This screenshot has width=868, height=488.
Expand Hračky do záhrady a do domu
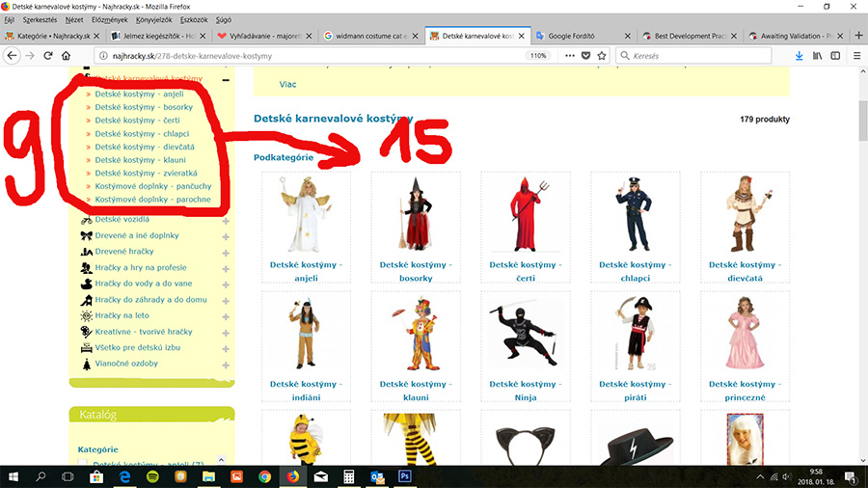[x=226, y=301]
